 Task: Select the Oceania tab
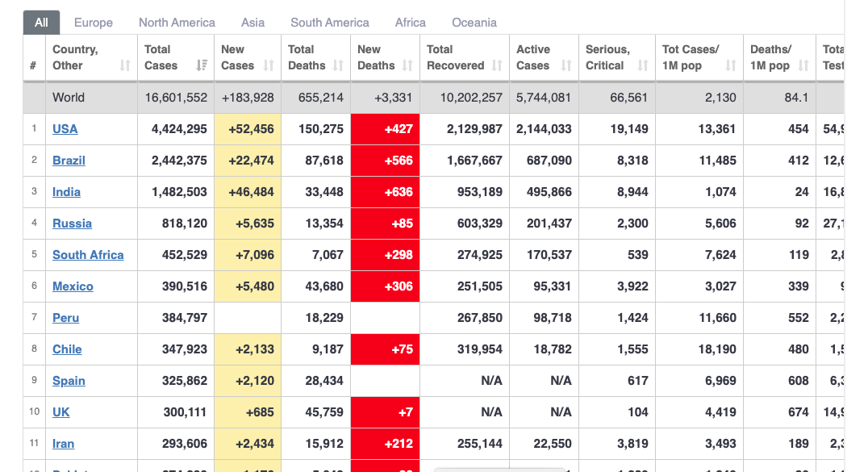[x=474, y=23]
